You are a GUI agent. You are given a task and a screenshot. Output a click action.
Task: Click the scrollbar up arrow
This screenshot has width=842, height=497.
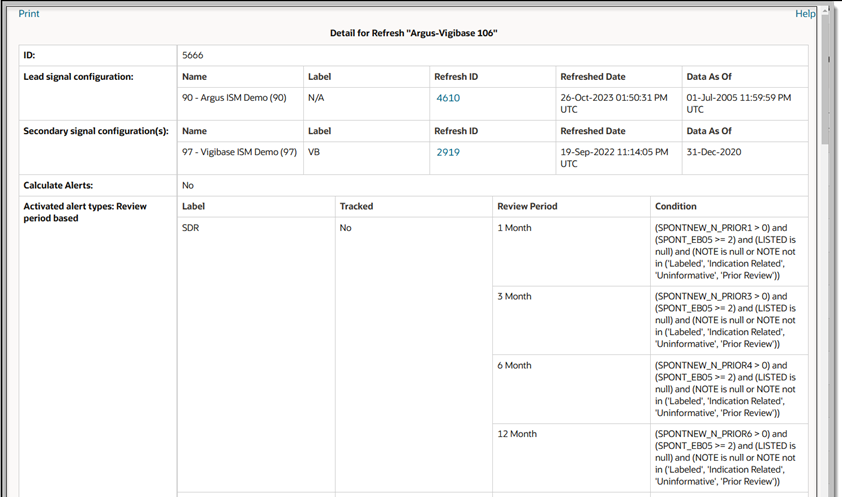tap(825, 11)
